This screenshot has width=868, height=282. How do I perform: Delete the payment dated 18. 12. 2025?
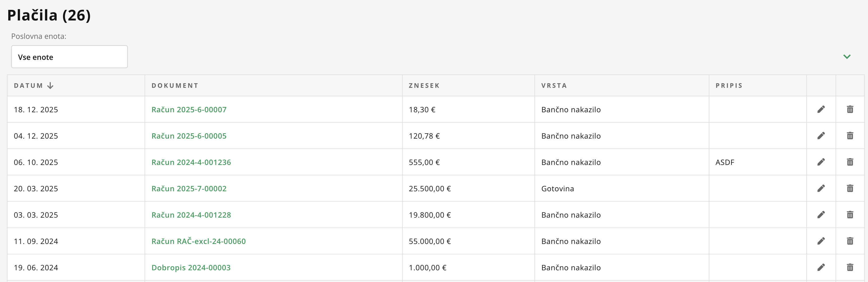850,109
